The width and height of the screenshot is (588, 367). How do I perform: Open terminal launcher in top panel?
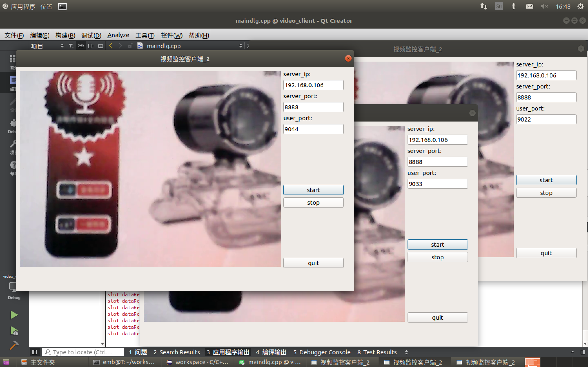[62, 7]
